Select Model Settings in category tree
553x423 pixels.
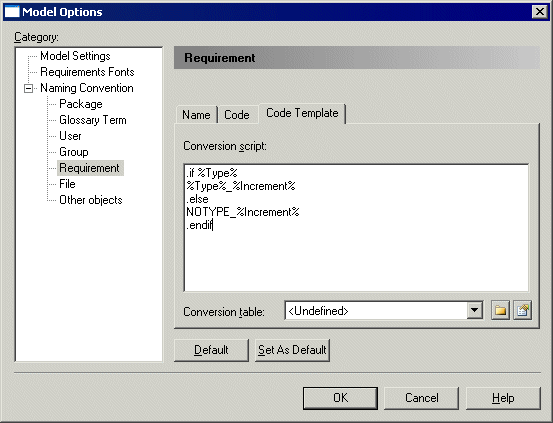pyautogui.click(x=75, y=56)
